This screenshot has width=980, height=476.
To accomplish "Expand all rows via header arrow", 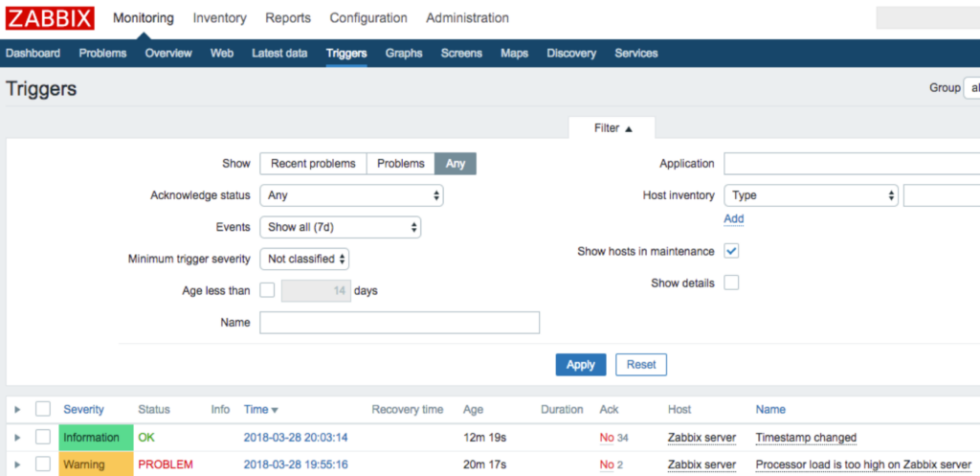I will click(17, 410).
